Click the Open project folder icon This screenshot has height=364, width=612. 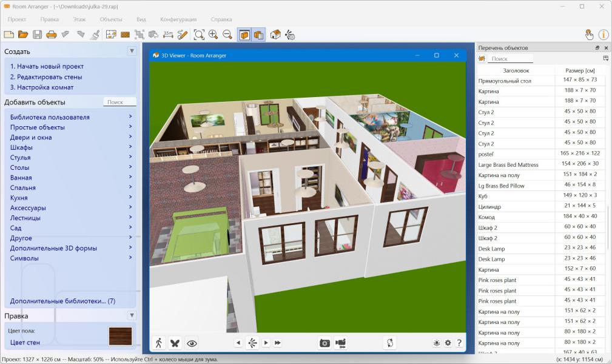[x=23, y=35]
